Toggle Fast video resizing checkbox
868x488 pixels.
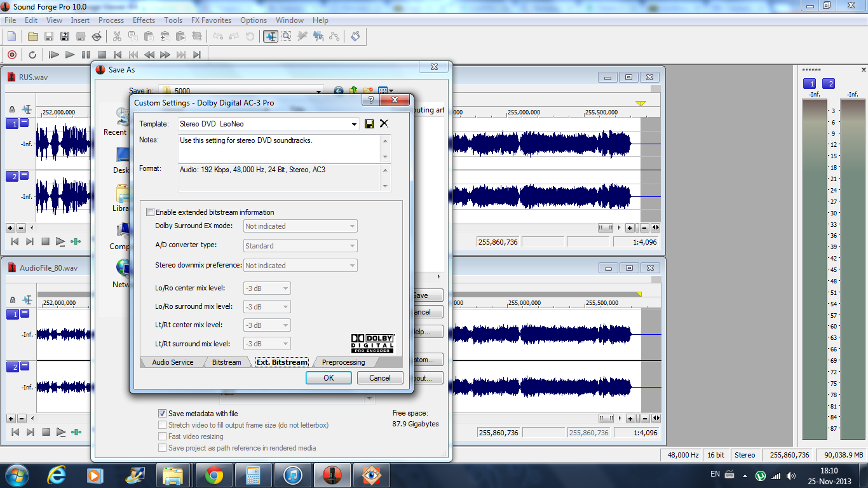162,437
